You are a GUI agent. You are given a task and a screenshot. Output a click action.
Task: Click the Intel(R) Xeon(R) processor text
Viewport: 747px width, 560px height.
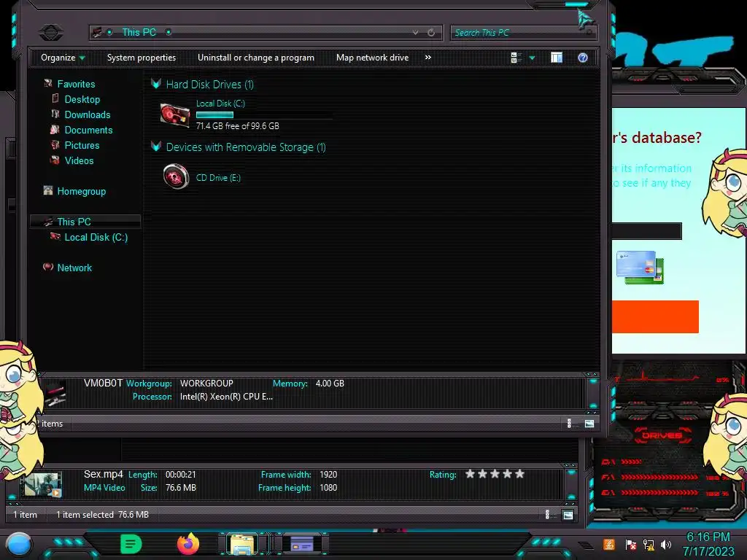click(226, 397)
